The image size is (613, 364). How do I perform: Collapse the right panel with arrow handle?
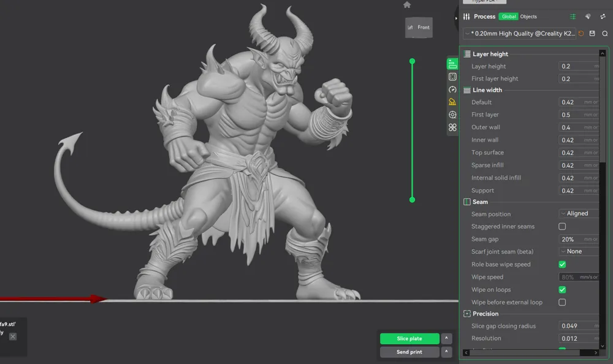[x=456, y=18]
